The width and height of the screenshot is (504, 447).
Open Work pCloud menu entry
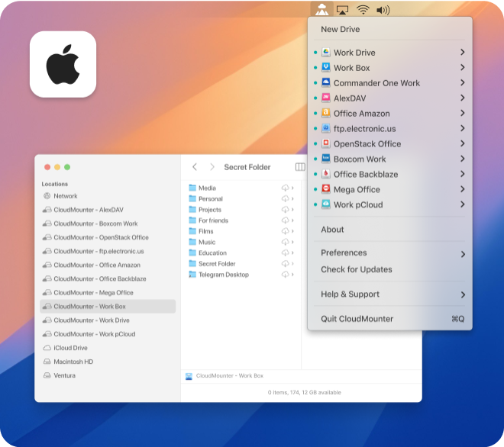pos(389,204)
